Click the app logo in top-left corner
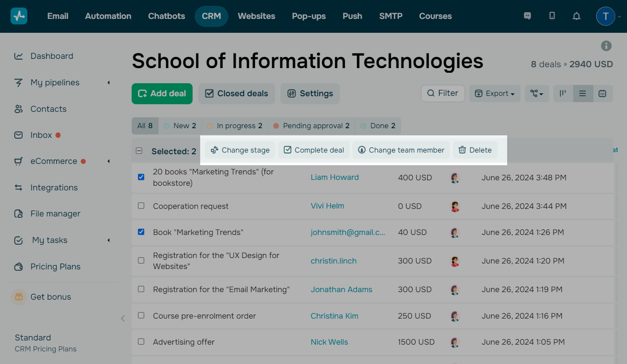This screenshot has height=364, width=627. pos(19,16)
